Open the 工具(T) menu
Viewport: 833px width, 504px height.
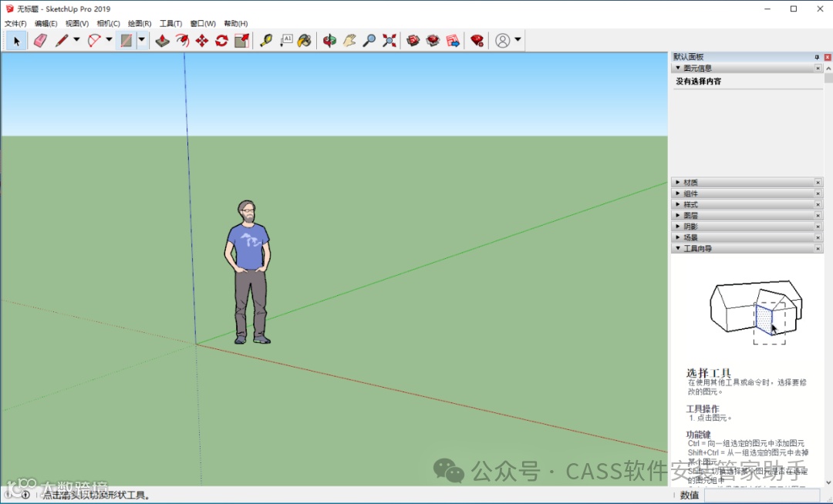170,23
